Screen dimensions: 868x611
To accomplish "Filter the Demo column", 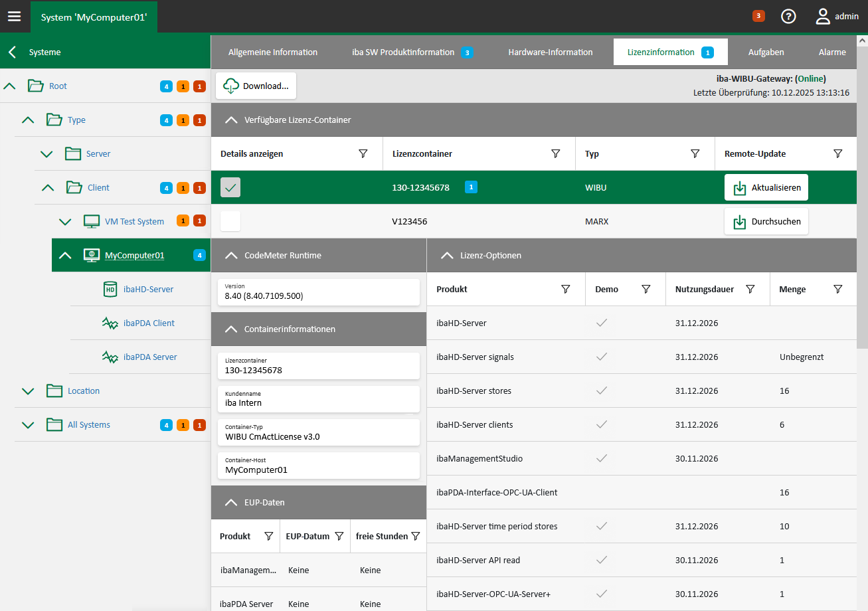I will pos(646,289).
